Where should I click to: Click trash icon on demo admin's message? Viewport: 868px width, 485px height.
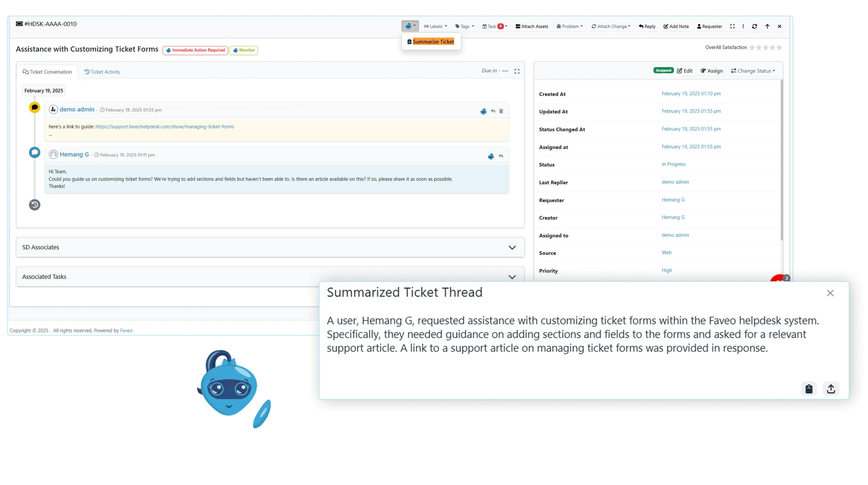click(x=501, y=111)
